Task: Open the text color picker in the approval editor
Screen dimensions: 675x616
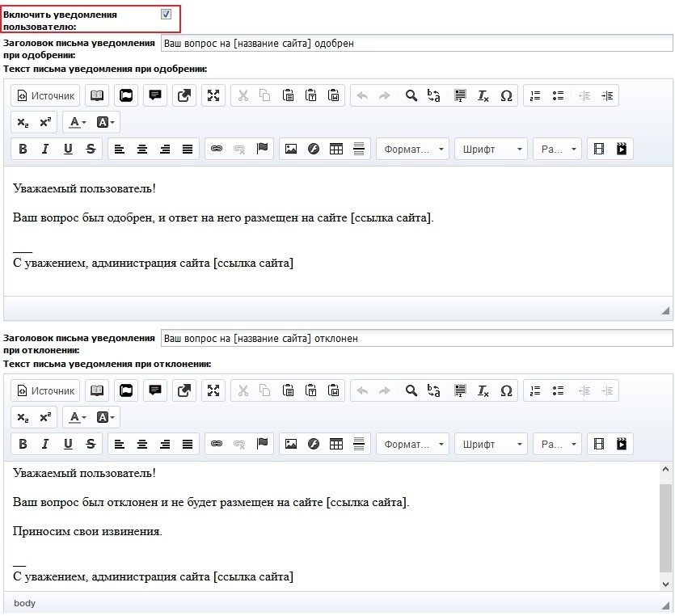Action: 78,122
